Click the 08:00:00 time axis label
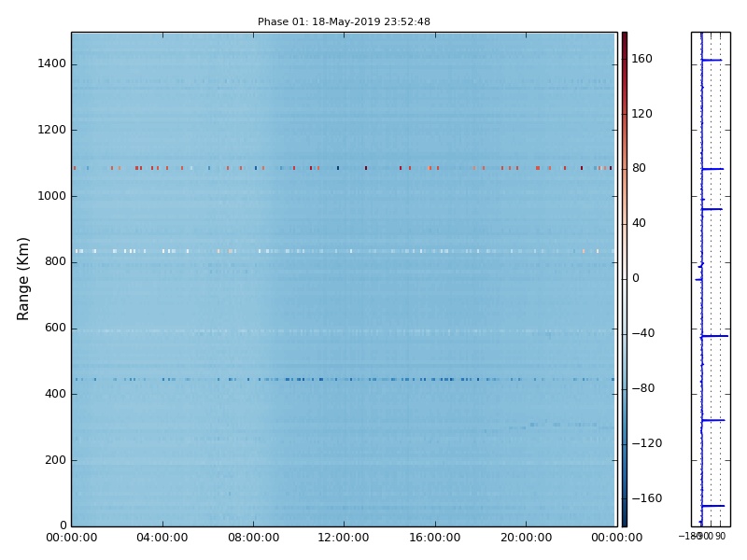Viewport: 747px width, 560px height. [x=253, y=538]
